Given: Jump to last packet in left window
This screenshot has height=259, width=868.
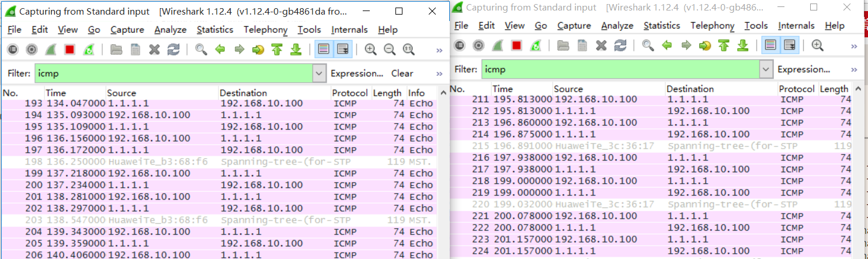Looking at the screenshot, I should point(296,50).
